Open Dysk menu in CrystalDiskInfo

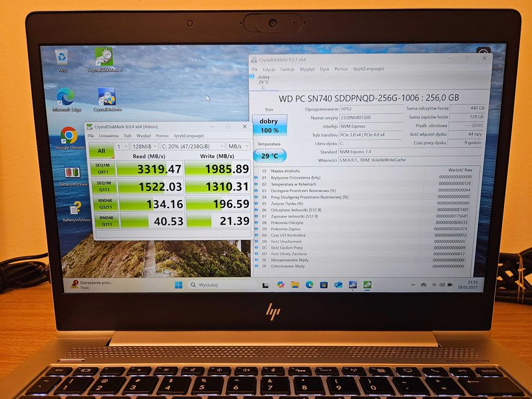coord(324,69)
